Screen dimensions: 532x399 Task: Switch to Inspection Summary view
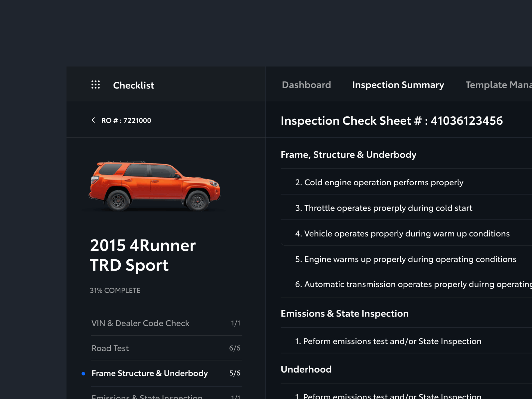pos(398,85)
